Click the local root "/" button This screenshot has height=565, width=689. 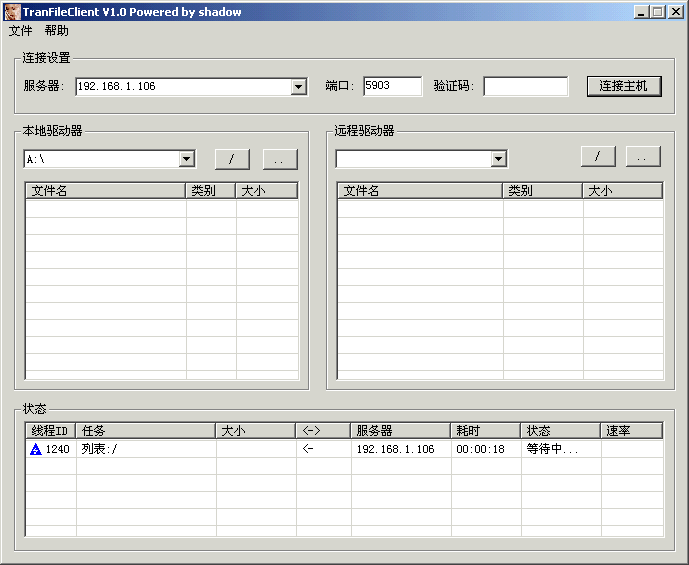tap(232, 159)
